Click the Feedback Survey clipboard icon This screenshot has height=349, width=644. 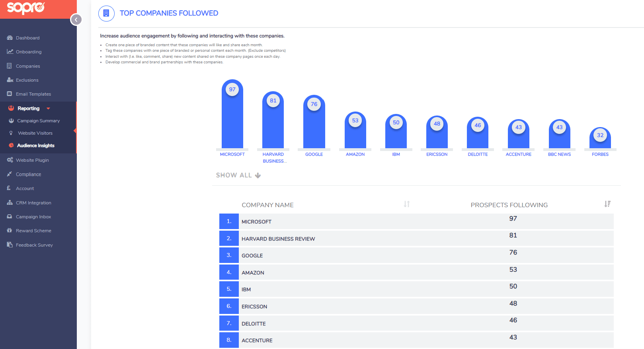10,245
